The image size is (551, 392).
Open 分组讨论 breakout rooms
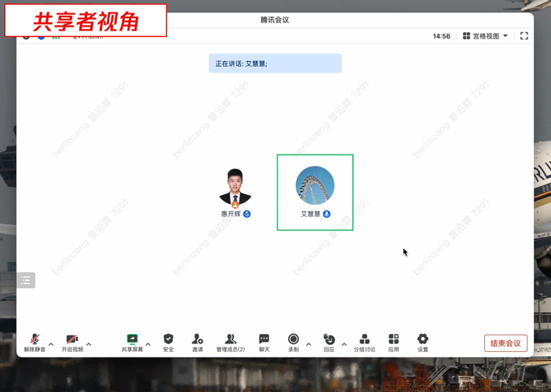(364, 339)
